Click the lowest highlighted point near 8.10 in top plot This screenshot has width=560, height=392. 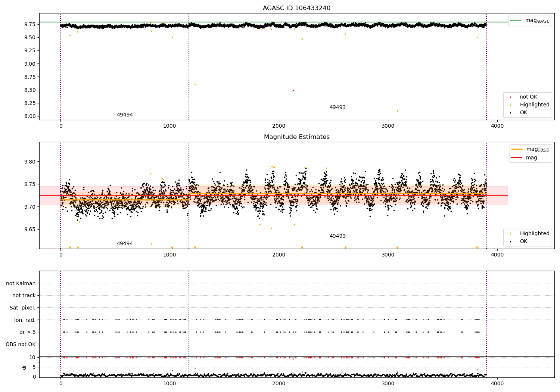click(397, 111)
